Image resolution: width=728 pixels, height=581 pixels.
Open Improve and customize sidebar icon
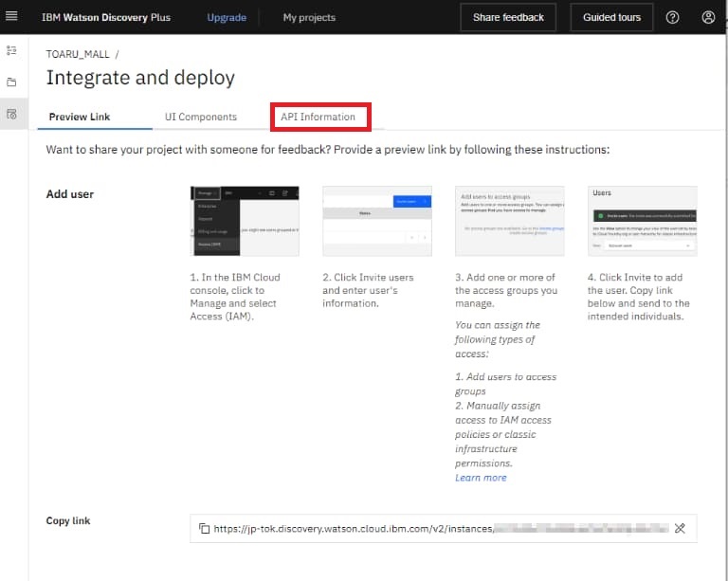(11, 50)
